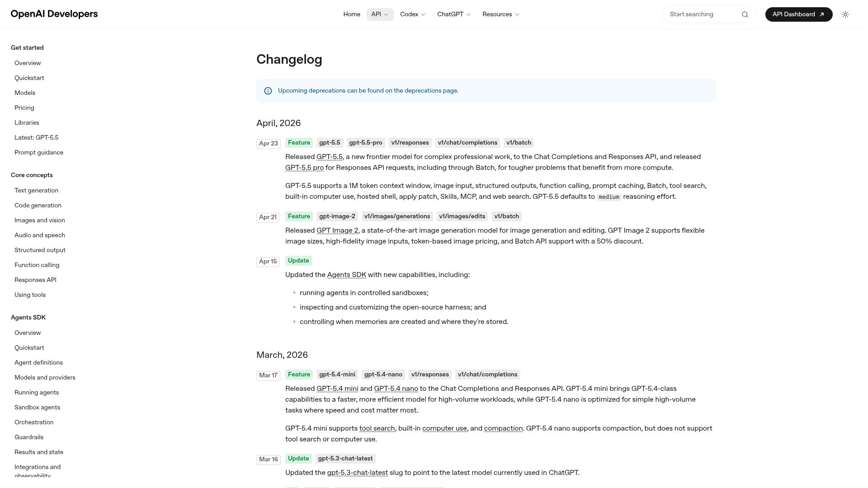
Task: Open the GPT Image 2 link
Action: pyautogui.click(x=337, y=230)
